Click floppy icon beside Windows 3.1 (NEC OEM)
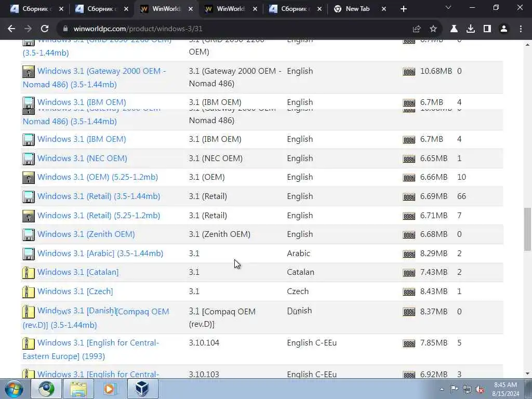Screen dimensions: 532x399 (x=29, y=159)
